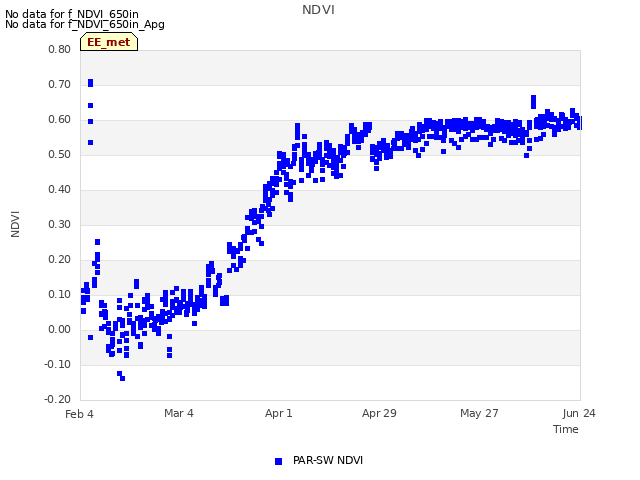
Task: Click the EE_met annotation label
Action: coord(109,42)
